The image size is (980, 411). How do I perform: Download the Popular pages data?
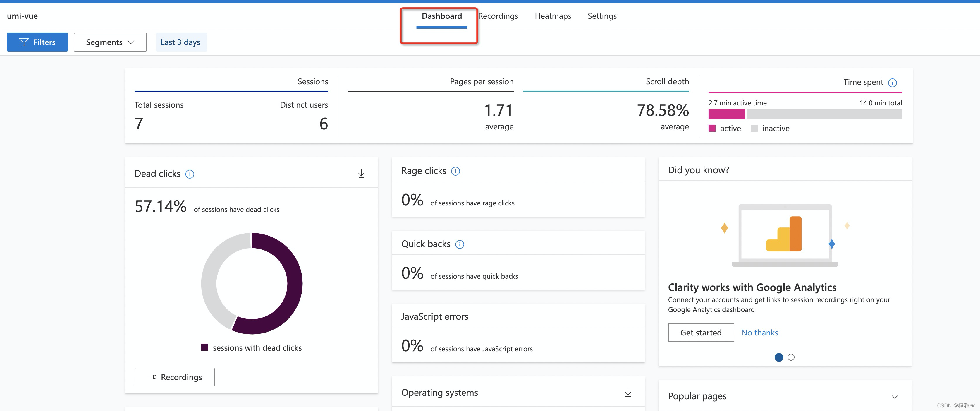point(895,396)
